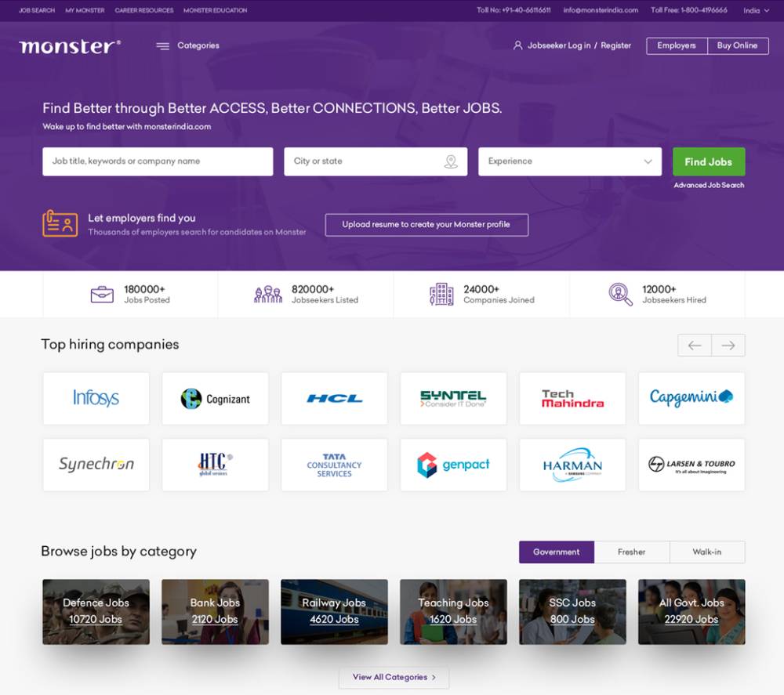This screenshot has height=695, width=784.
Task: Open MY MONSTER in top navigation
Action: (85, 10)
